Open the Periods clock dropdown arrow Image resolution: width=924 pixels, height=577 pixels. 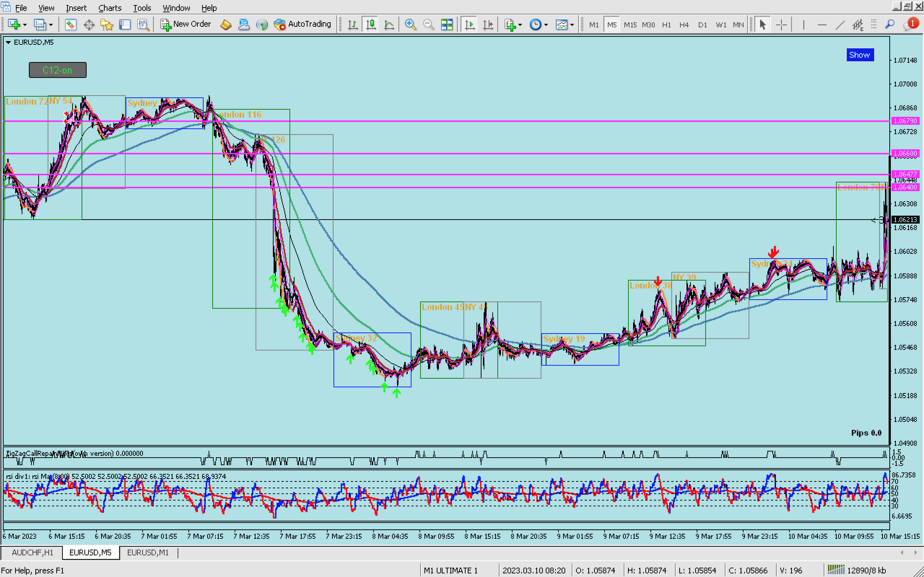tap(546, 25)
